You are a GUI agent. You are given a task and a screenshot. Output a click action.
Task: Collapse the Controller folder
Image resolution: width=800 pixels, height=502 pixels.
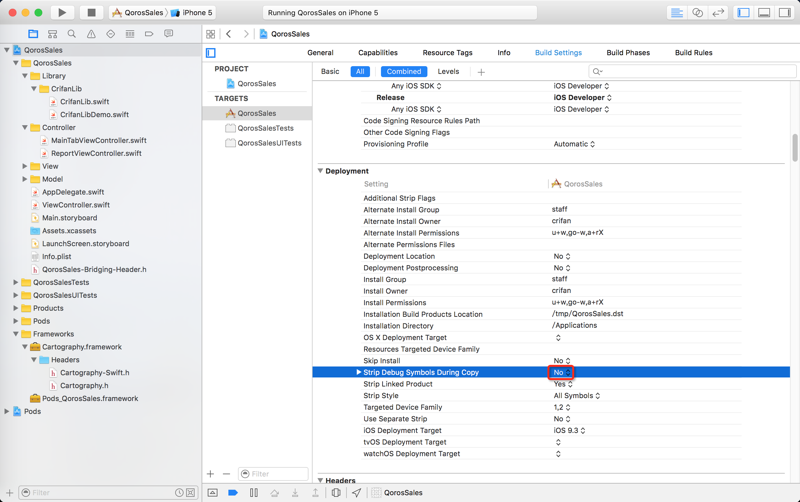[24, 128]
